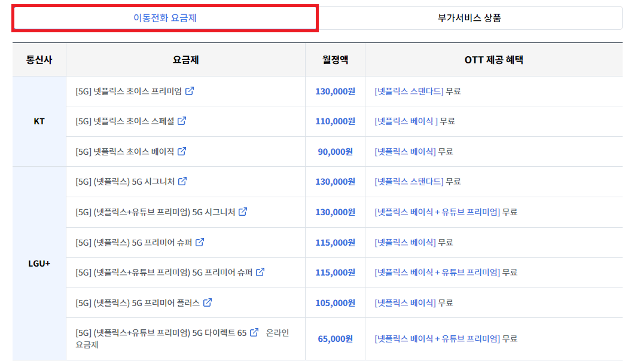This screenshot has height=364, width=628.
Task: Open the 부가서비스 상품 tab
Action: [470, 18]
